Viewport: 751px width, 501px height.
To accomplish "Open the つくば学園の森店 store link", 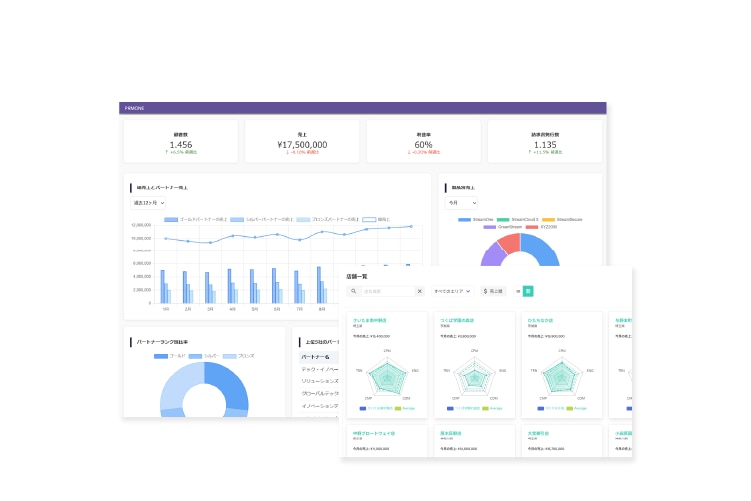I will click(x=456, y=321).
